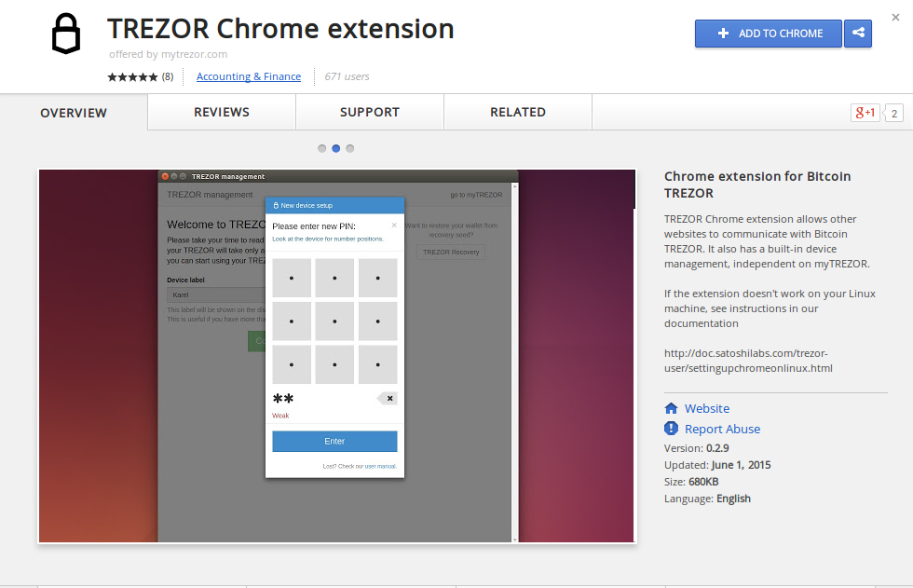Image resolution: width=913 pixels, height=588 pixels.
Task: Click the 'TREZOR Chrome extension' title
Action: click(280, 29)
